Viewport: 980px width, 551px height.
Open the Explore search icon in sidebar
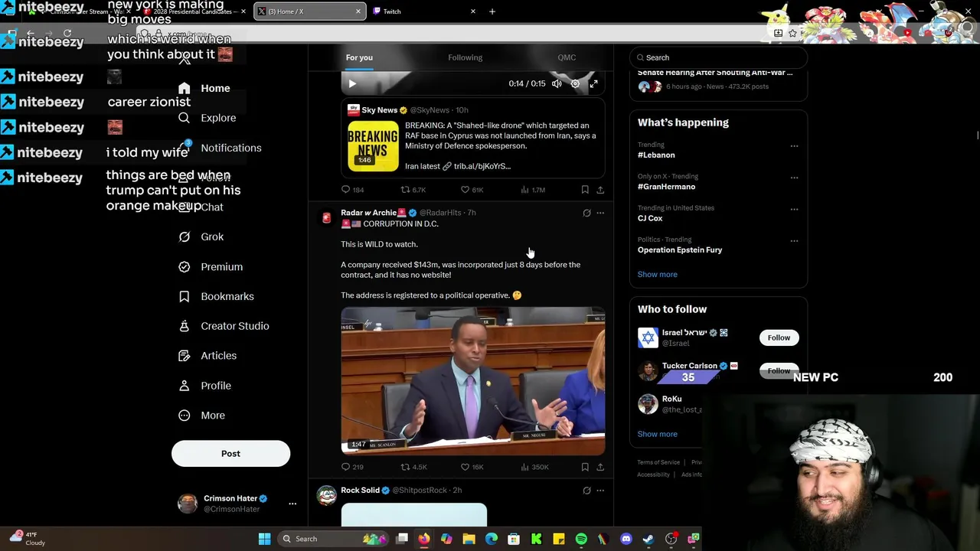[x=184, y=118]
